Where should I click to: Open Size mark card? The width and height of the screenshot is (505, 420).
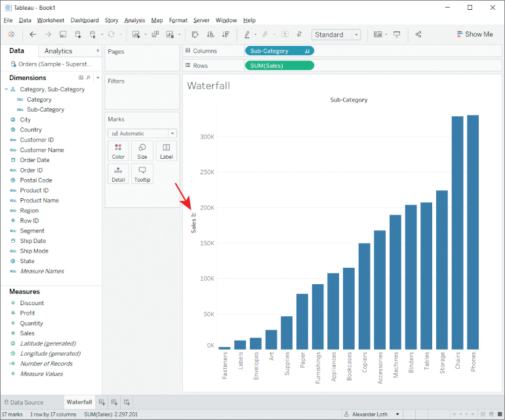tap(142, 151)
